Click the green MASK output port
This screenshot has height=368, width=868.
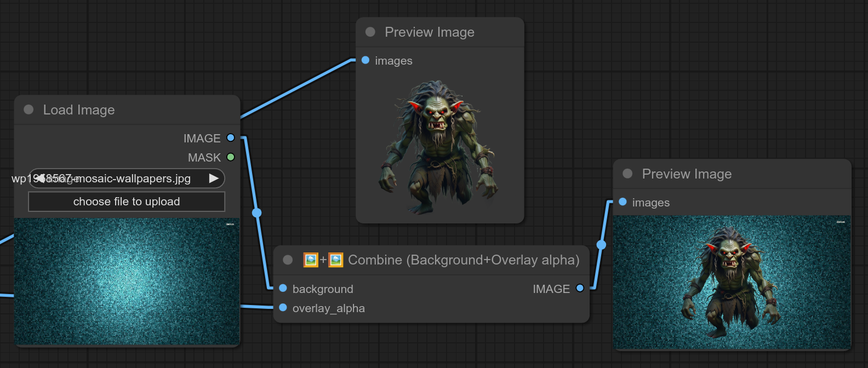click(x=231, y=157)
